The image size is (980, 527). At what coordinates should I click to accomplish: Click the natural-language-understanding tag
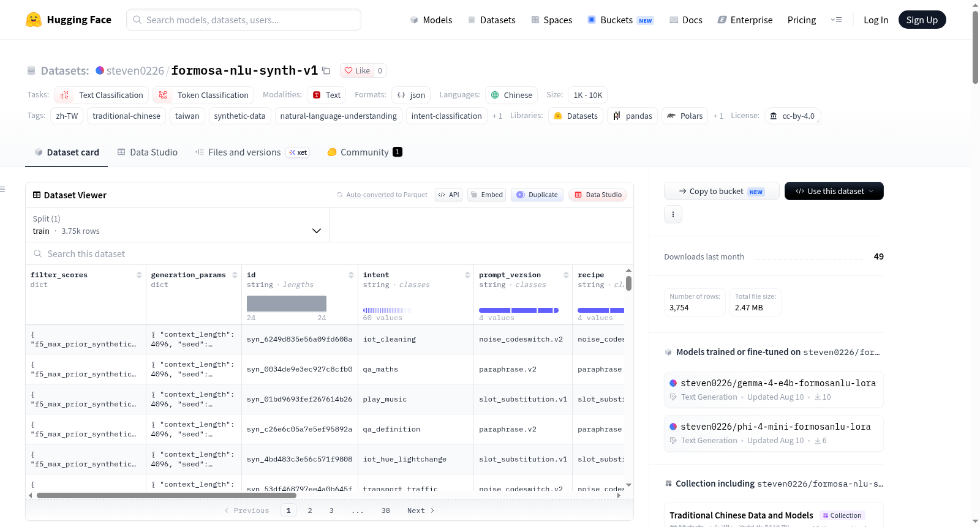click(x=339, y=116)
